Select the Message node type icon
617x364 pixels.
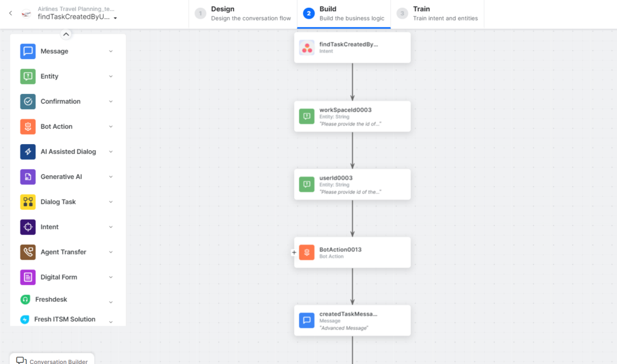pos(27,51)
